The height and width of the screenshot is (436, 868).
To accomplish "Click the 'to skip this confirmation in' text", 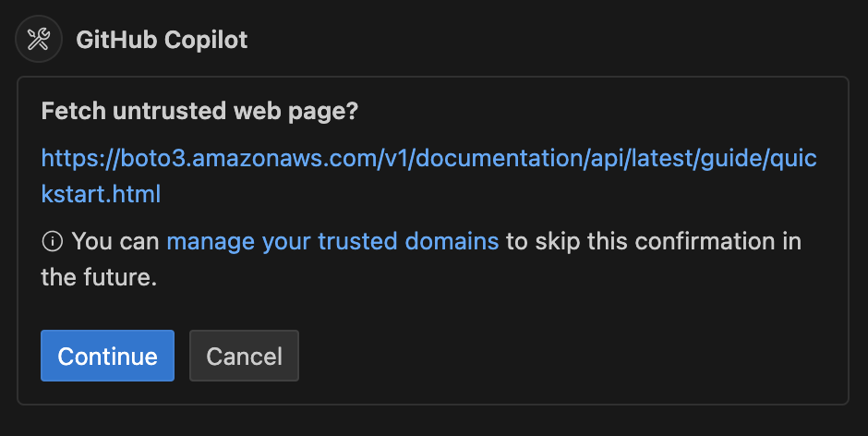I will coord(654,241).
